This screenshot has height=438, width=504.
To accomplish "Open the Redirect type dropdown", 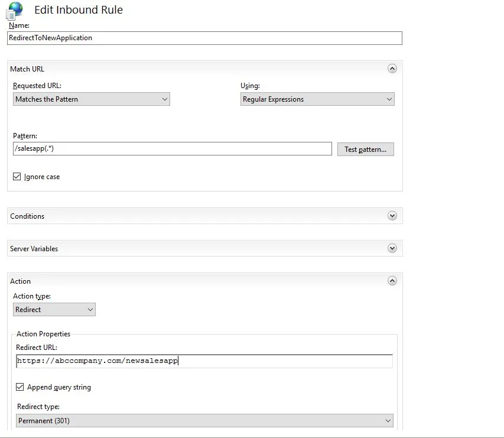I will pos(204,421).
